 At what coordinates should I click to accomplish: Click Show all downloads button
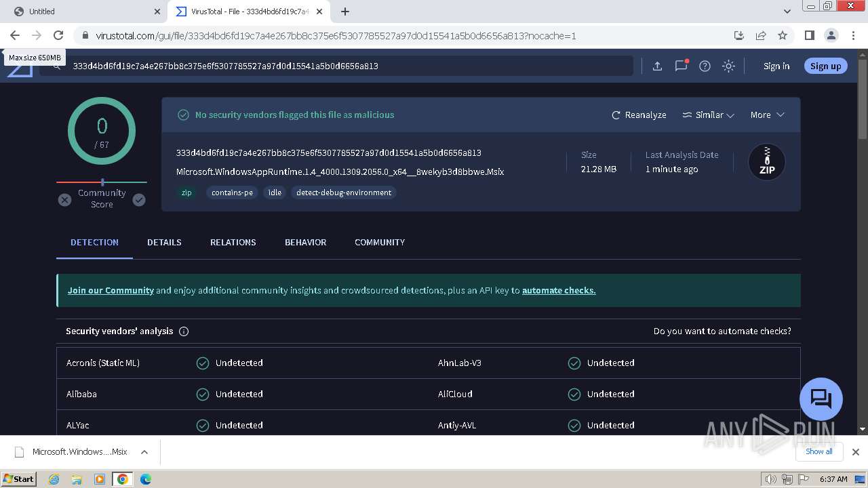[819, 451]
